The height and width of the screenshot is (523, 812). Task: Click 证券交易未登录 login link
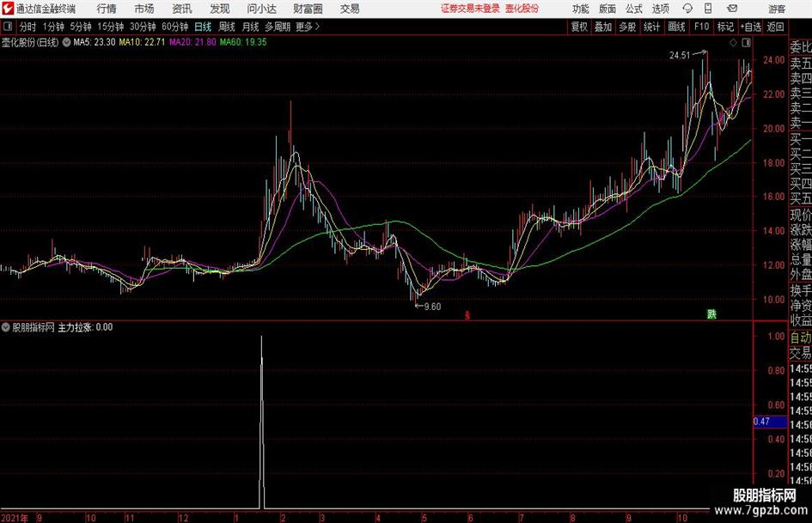(470, 9)
